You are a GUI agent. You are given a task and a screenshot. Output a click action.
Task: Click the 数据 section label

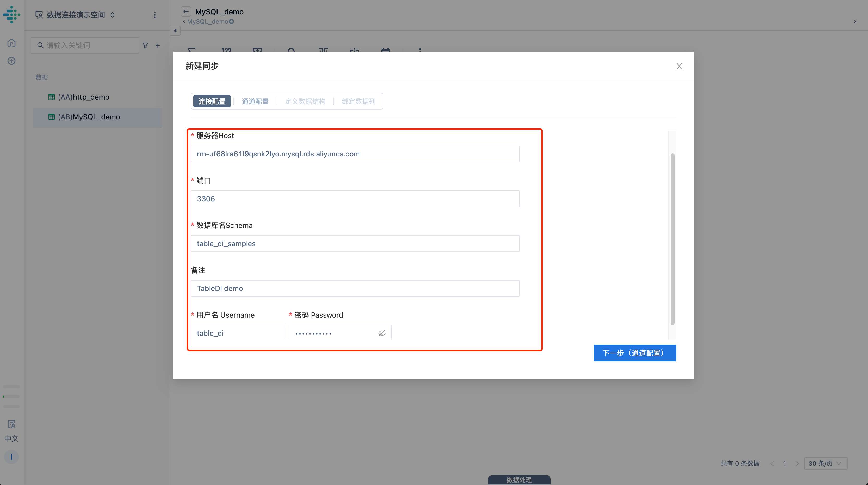[41, 77]
